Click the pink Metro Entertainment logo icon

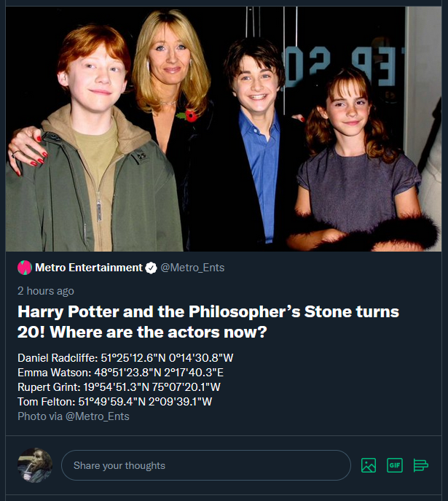[x=25, y=268]
